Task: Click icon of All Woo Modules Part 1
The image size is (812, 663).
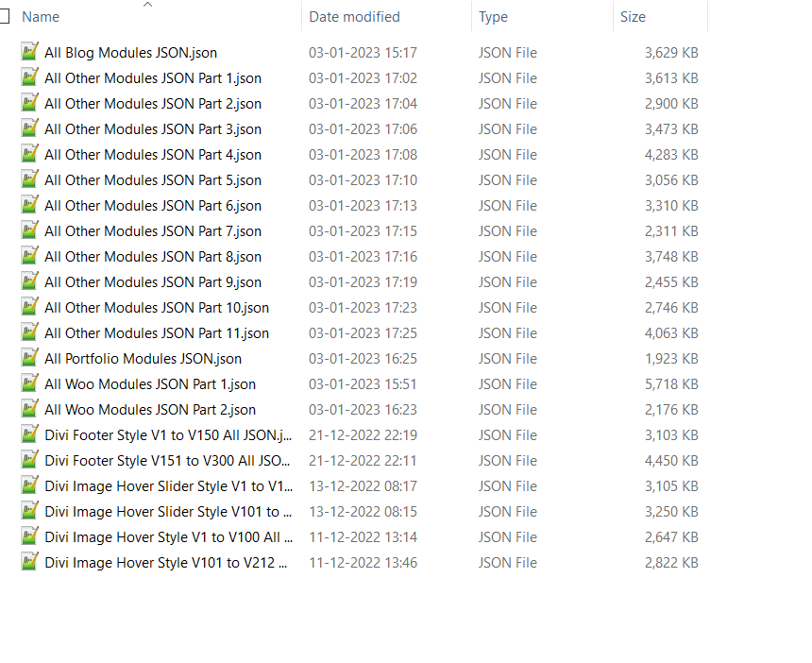Action: coord(30,384)
